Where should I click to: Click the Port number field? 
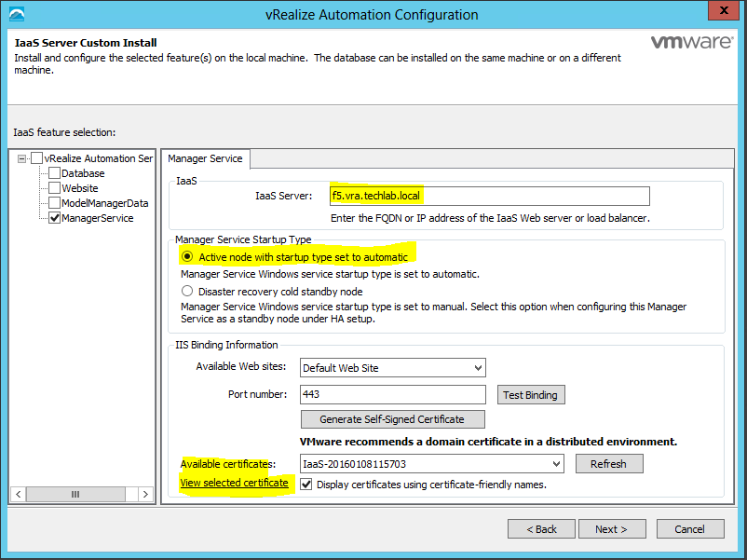(x=393, y=395)
